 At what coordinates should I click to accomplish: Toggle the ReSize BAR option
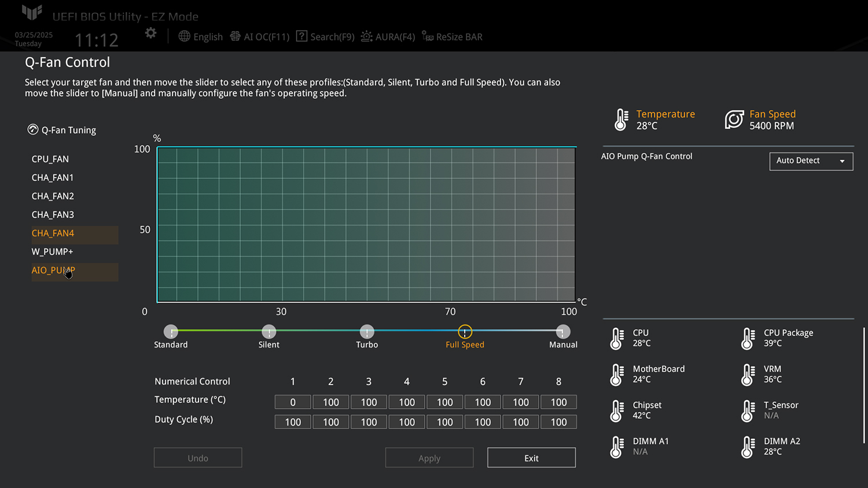coord(452,37)
